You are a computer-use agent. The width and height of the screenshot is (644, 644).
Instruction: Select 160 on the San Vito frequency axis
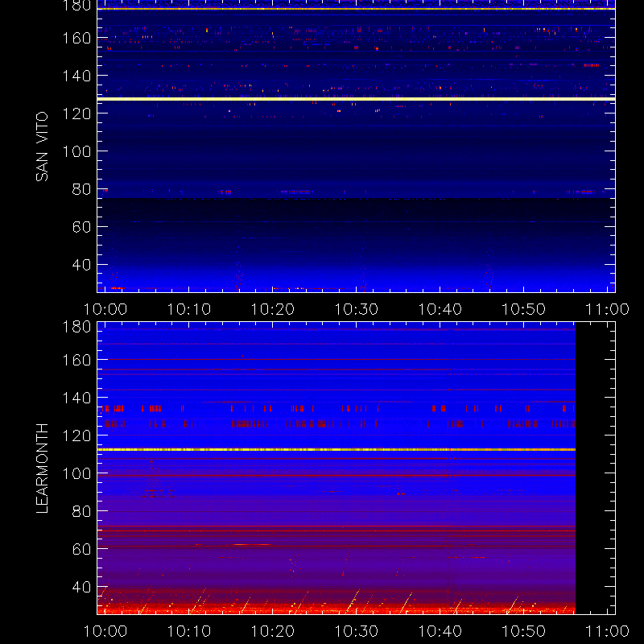coord(76,38)
